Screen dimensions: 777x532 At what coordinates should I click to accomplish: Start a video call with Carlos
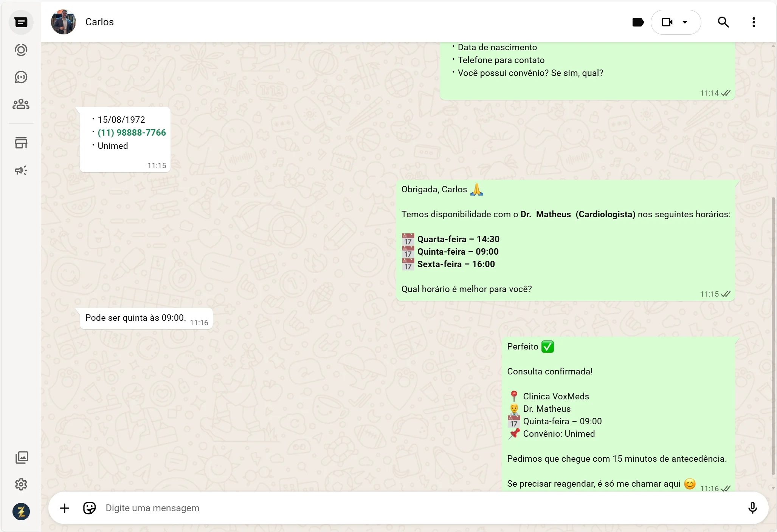click(668, 22)
